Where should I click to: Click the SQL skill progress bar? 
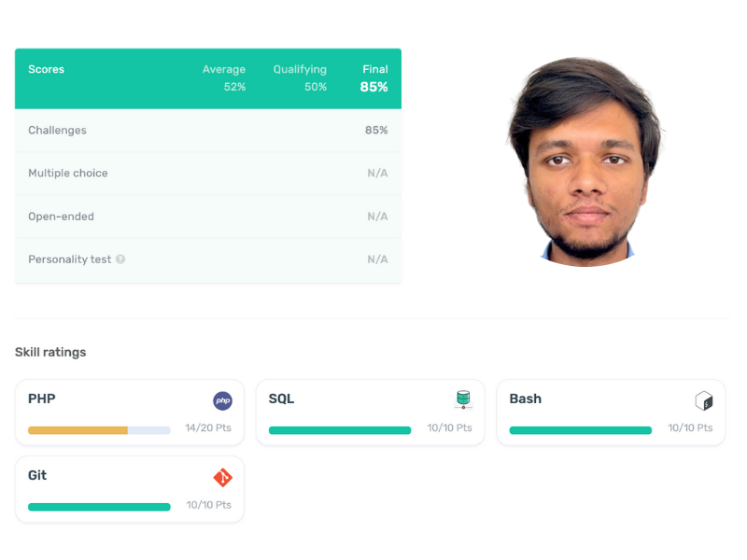(x=340, y=430)
